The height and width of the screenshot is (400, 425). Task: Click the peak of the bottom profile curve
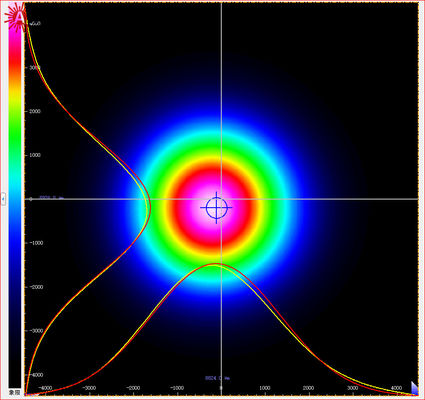pyautogui.click(x=216, y=264)
